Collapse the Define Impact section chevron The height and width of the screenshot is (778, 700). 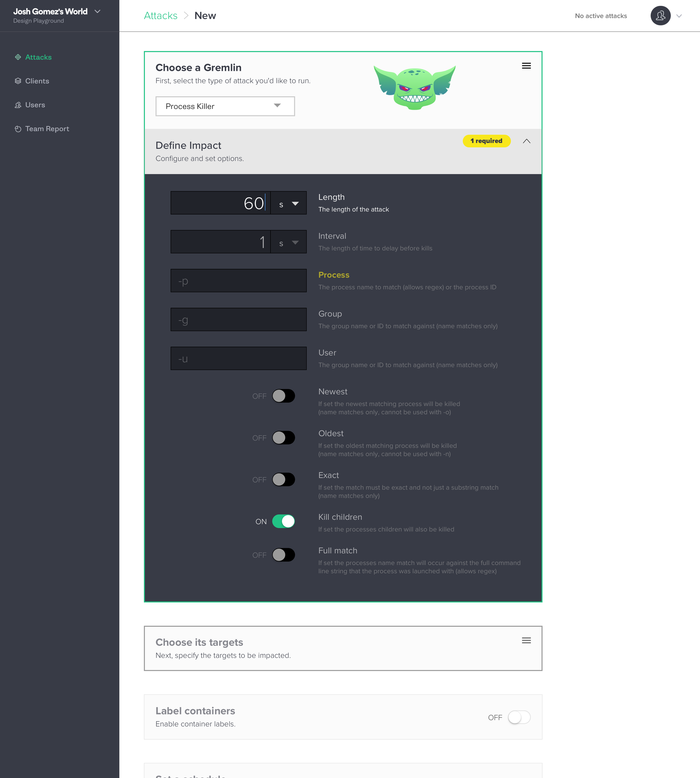point(526,141)
